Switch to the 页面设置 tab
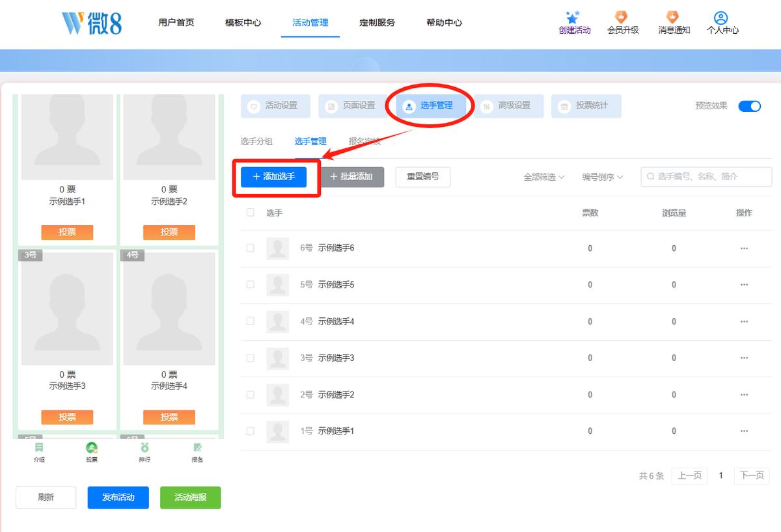781x532 pixels. [353, 106]
